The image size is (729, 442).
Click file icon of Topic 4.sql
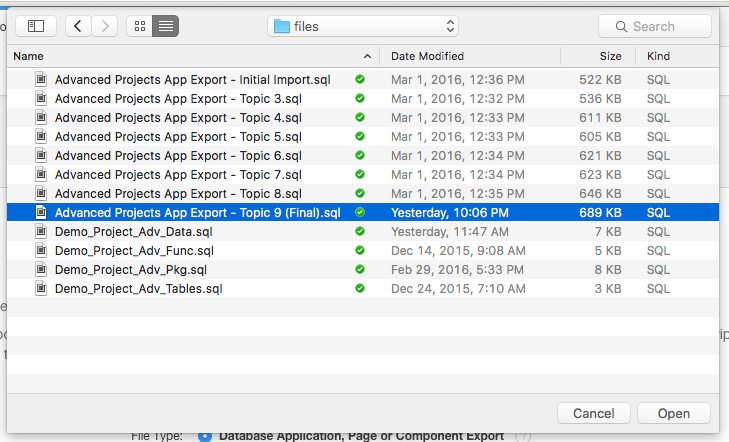[41, 118]
